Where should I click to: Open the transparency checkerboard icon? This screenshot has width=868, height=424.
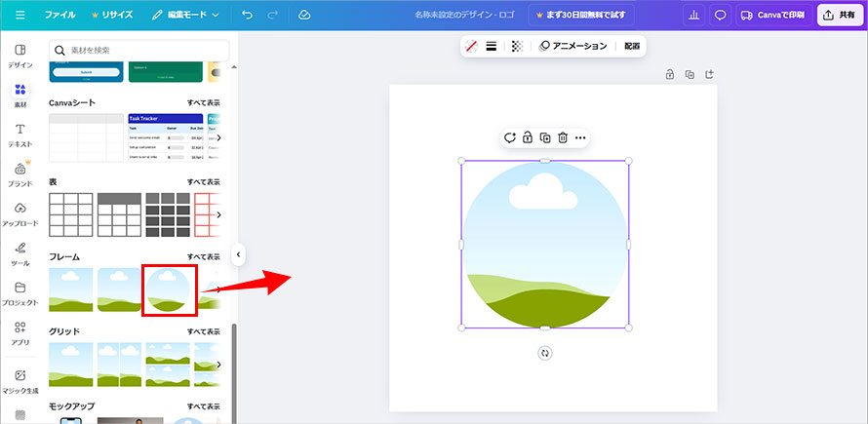(x=517, y=47)
